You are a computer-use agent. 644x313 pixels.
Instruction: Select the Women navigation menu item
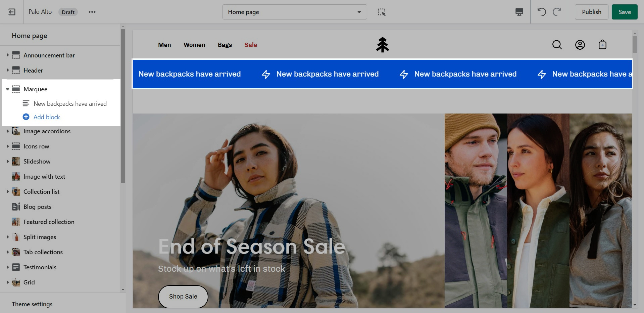click(194, 45)
